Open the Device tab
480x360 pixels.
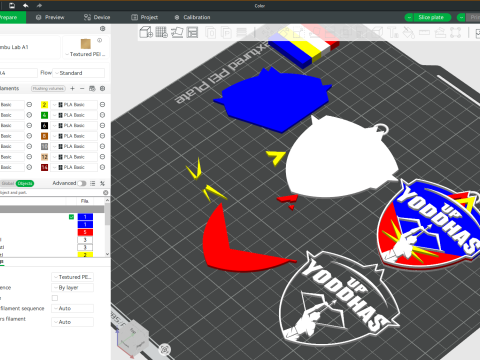tap(97, 17)
